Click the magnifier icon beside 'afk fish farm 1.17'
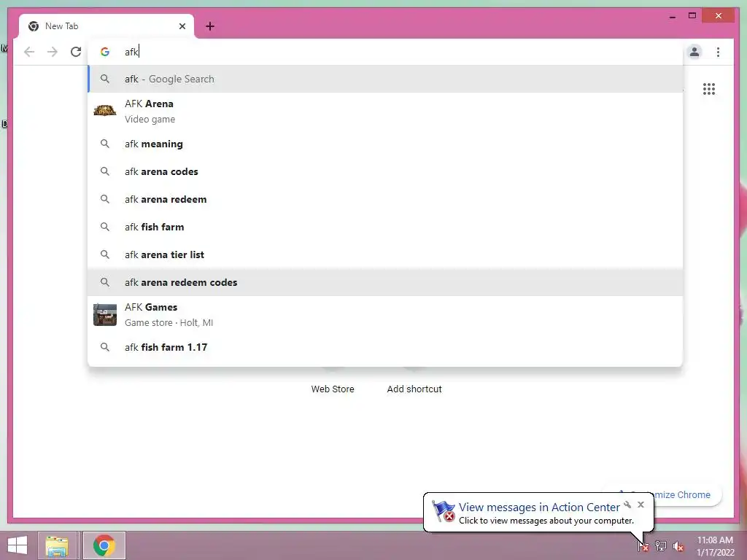The height and width of the screenshot is (560, 747). (105, 347)
